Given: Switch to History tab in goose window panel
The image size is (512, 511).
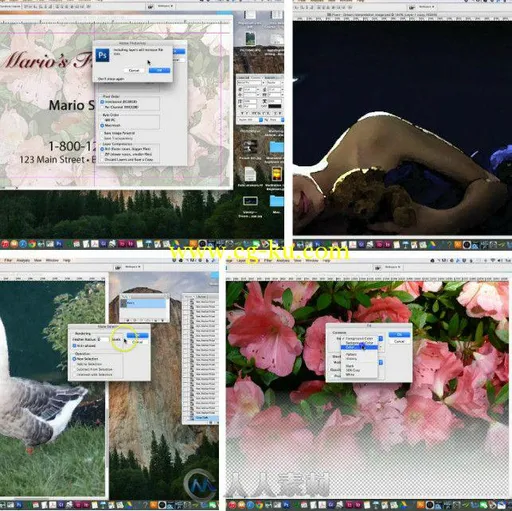Looking at the screenshot, I should pos(189,296).
